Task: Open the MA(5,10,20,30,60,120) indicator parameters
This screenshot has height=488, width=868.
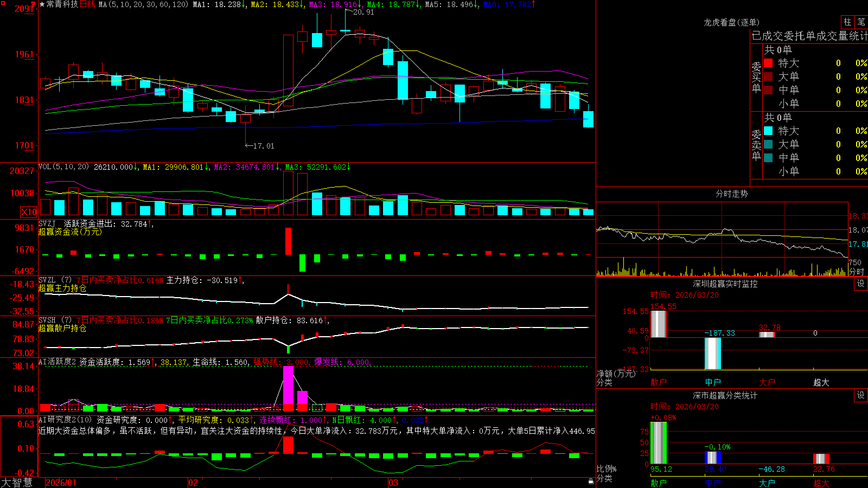Action: (143, 4)
